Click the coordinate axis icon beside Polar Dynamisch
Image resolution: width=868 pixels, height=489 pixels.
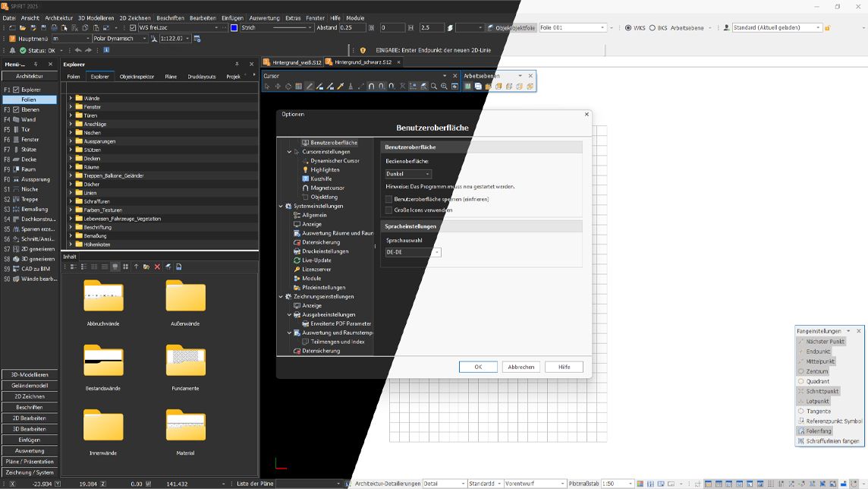tap(154, 39)
